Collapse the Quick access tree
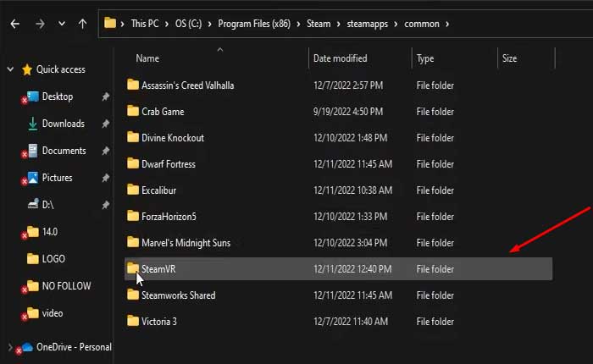This screenshot has width=593, height=364. pyautogui.click(x=9, y=69)
